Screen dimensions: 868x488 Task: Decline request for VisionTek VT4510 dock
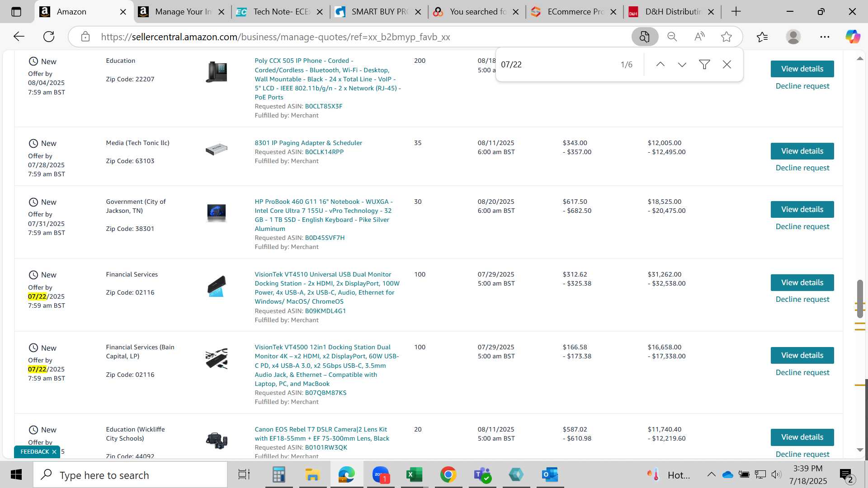tap(802, 299)
